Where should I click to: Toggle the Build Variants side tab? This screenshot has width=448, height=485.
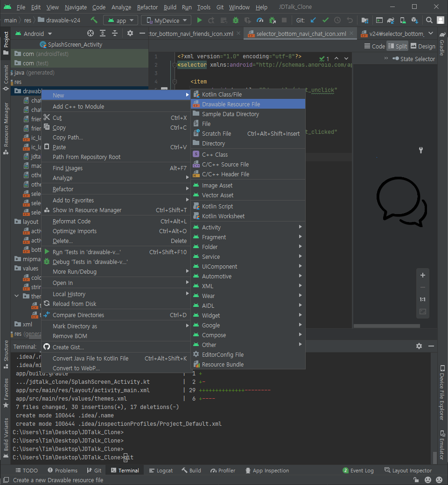coord(6,438)
